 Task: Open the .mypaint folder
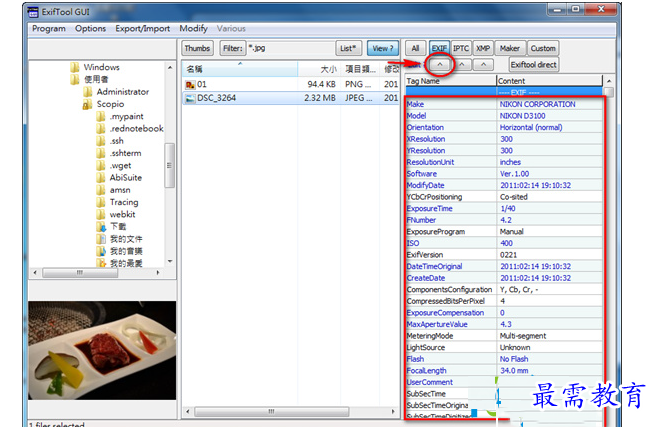point(126,116)
